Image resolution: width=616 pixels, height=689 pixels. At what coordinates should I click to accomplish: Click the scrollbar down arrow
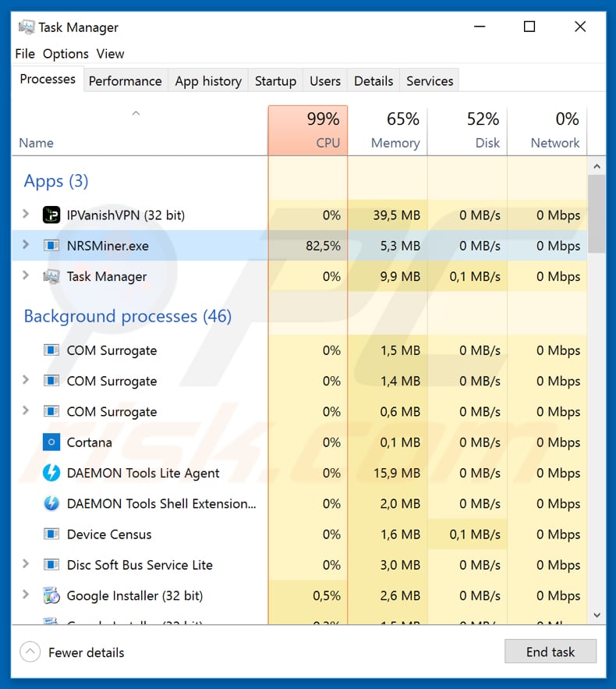pos(597,615)
